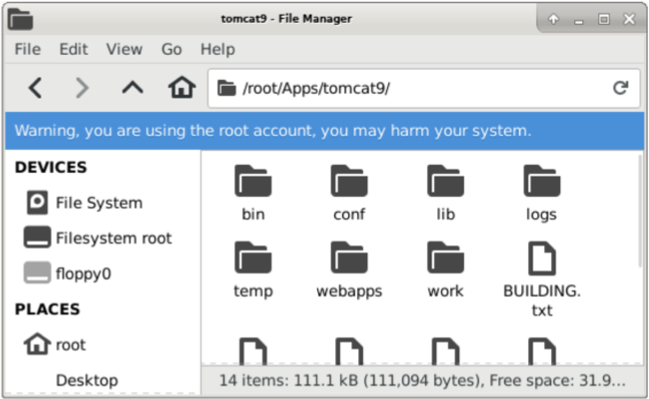Image resolution: width=649 pixels, height=399 pixels.
Task: Go forward using the right arrow
Action: [x=82, y=88]
